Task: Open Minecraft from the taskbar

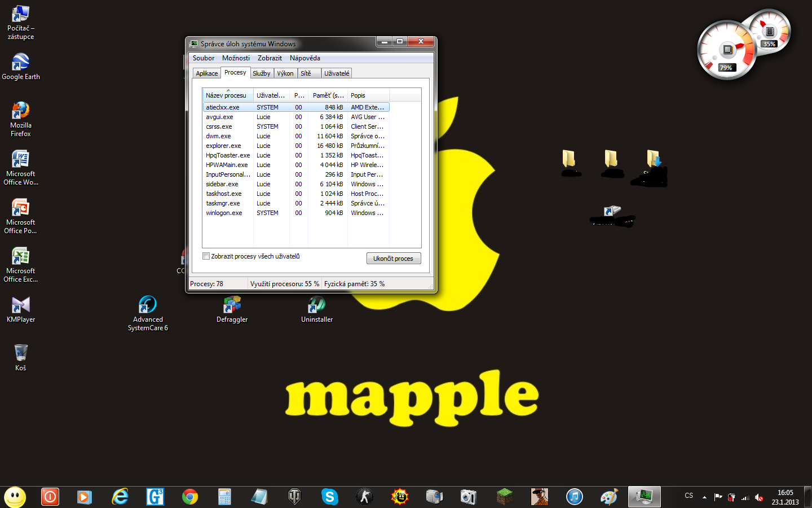Action: pos(505,497)
